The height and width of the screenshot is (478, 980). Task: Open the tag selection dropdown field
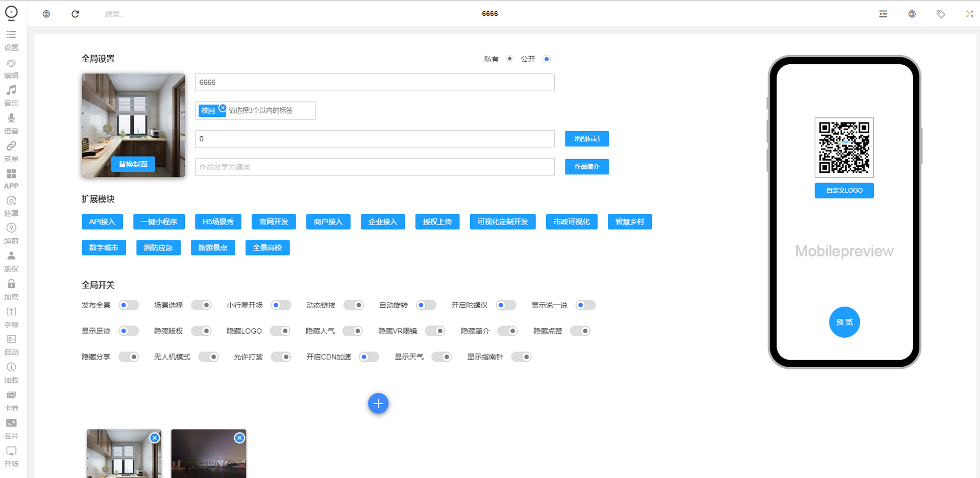[269, 111]
